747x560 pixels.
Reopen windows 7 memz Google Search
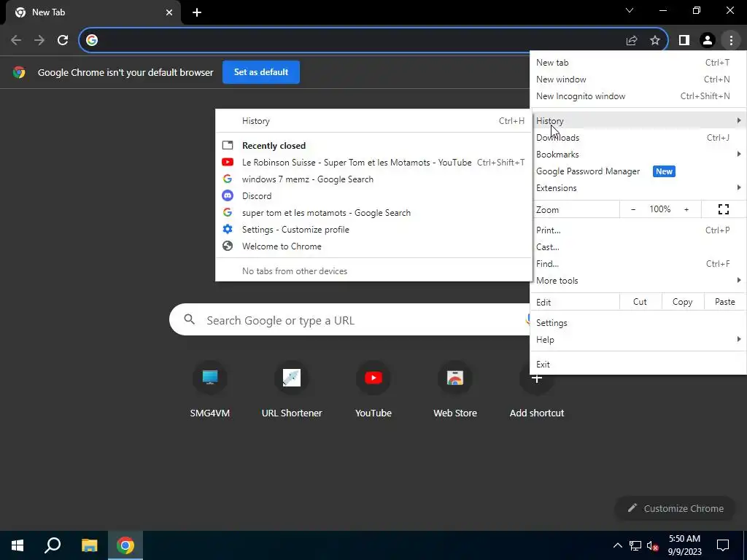373,179
